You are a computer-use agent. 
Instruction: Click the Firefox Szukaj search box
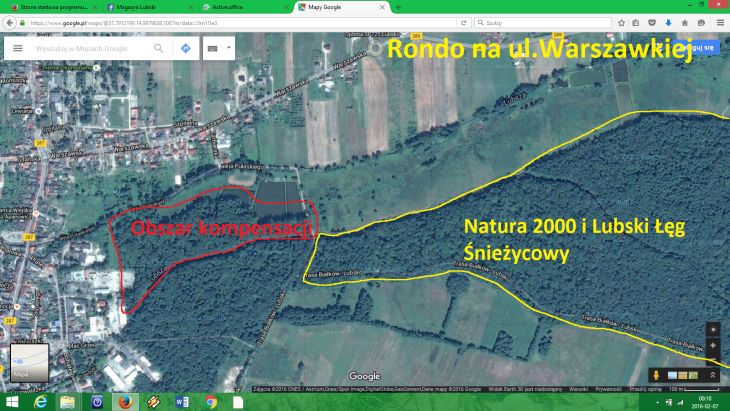click(x=540, y=21)
